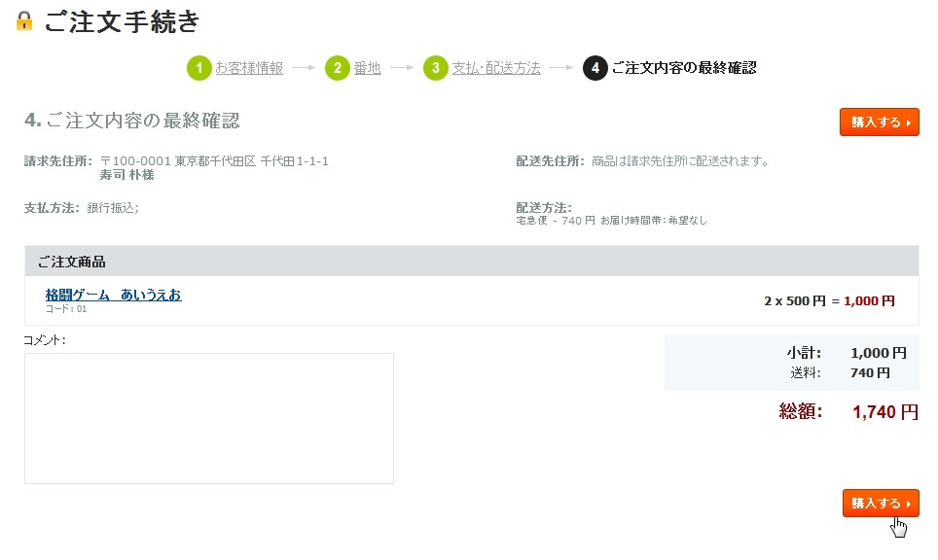Click the 配送方法 宅急便 details text

[611, 221]
